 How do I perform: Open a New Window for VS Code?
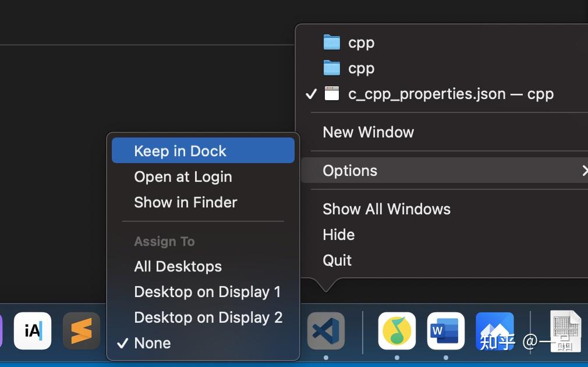(x=368, y=132)
